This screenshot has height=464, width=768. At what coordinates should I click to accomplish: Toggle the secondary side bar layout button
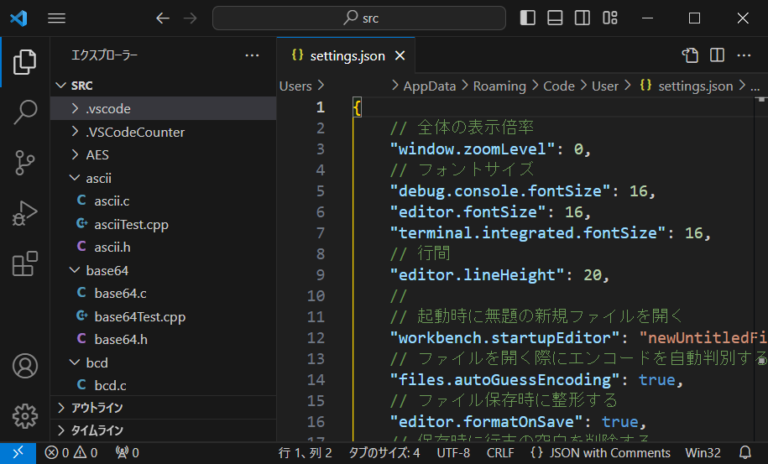point(582,18)
